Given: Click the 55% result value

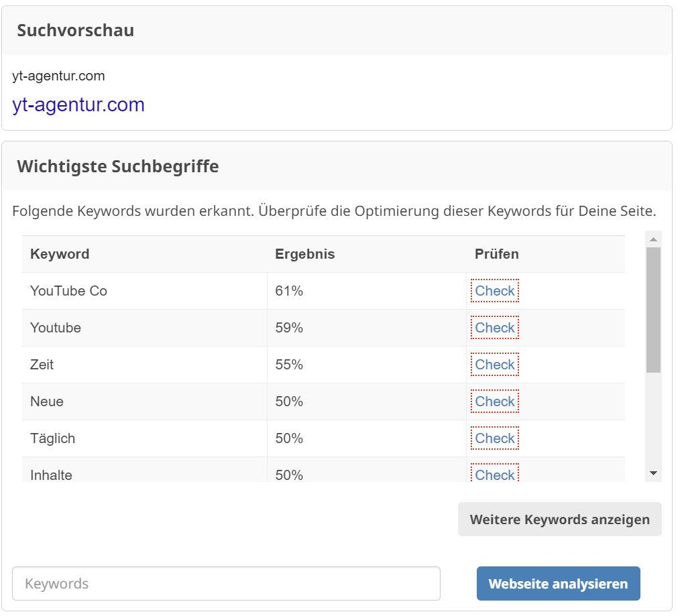Looking at the screenshot, I should point(289,365).
